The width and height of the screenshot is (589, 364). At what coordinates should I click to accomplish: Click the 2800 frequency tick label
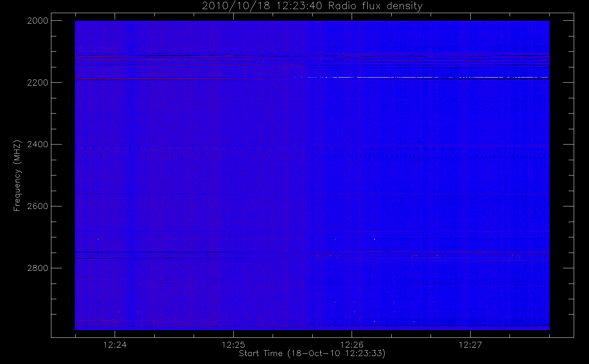click(x=38, y=268)
